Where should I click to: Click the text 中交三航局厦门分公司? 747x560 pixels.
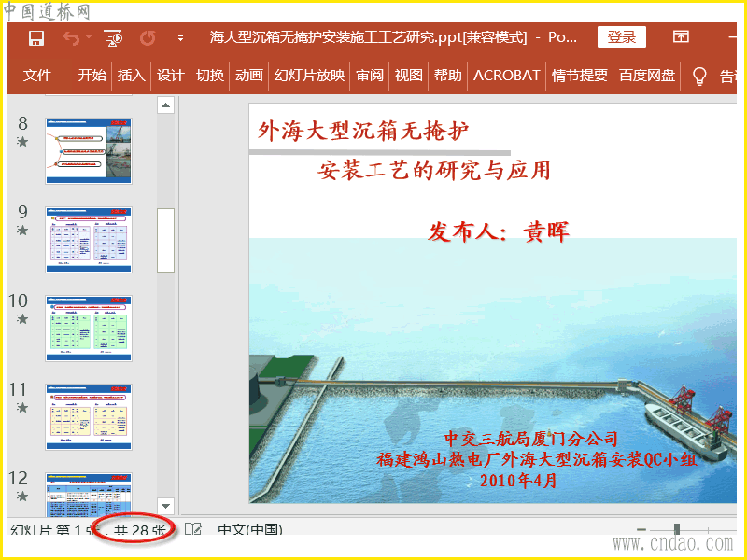(530, 438)
